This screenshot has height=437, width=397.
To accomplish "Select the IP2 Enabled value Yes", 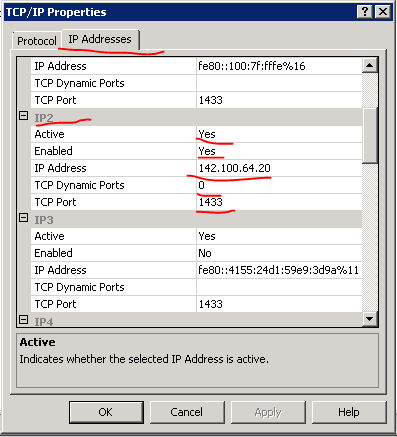I will tap(279, 151).
